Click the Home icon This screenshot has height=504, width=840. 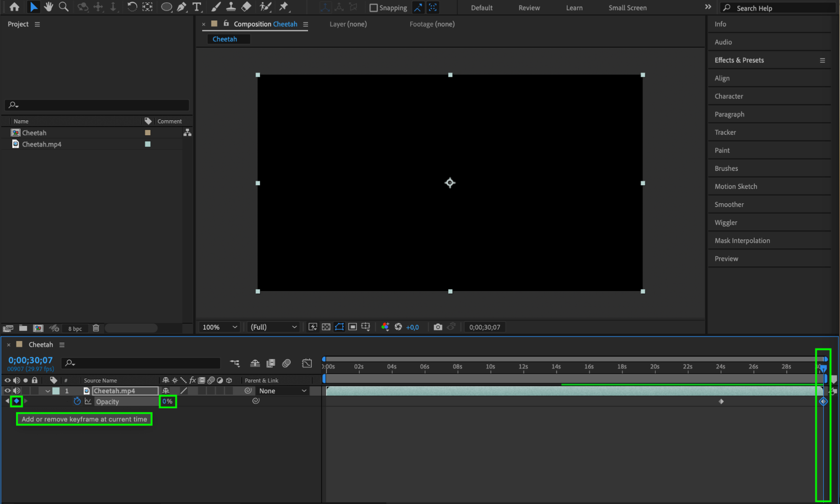pos(14,7)
